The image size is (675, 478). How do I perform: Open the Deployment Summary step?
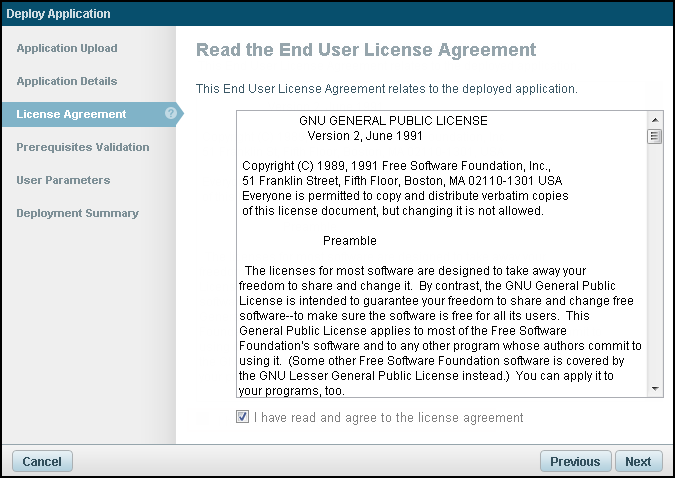[77, 213]
